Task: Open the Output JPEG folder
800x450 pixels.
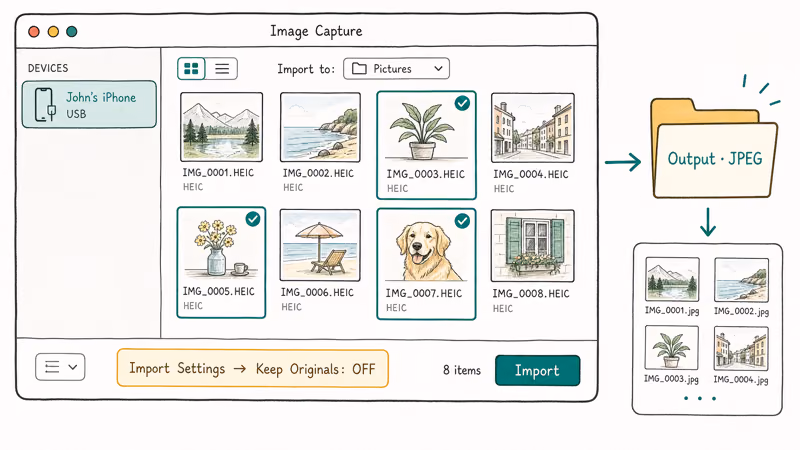Action: [x=714, y=149]
